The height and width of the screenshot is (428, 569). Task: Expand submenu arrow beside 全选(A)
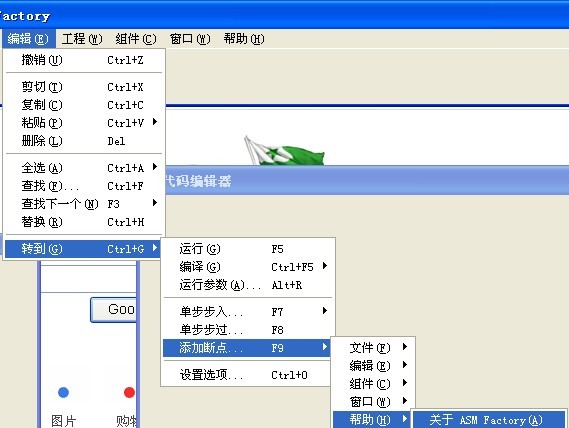155,167
